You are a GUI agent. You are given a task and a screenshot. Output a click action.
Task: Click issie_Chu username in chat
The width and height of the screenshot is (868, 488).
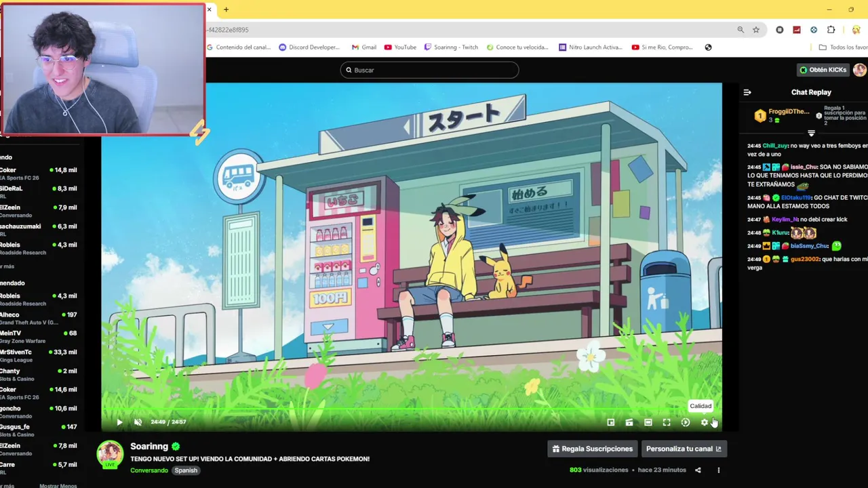point(804,167)
